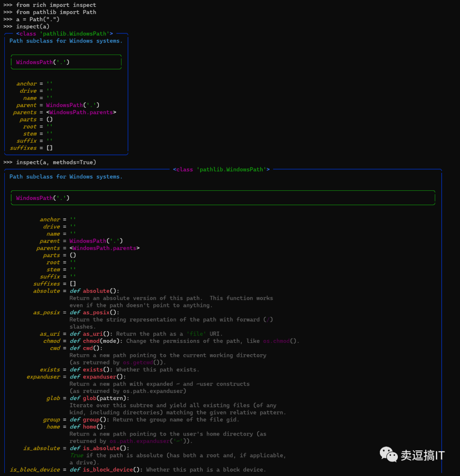Click the "def is_block_device():" signature
This screenshot has width=460, height=476.
(x=106, y=470)
